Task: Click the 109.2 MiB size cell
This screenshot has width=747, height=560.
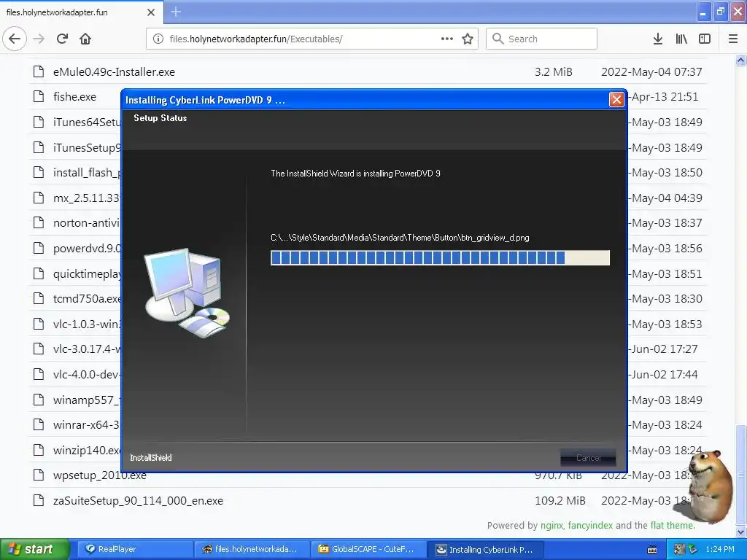Action: 560,500
